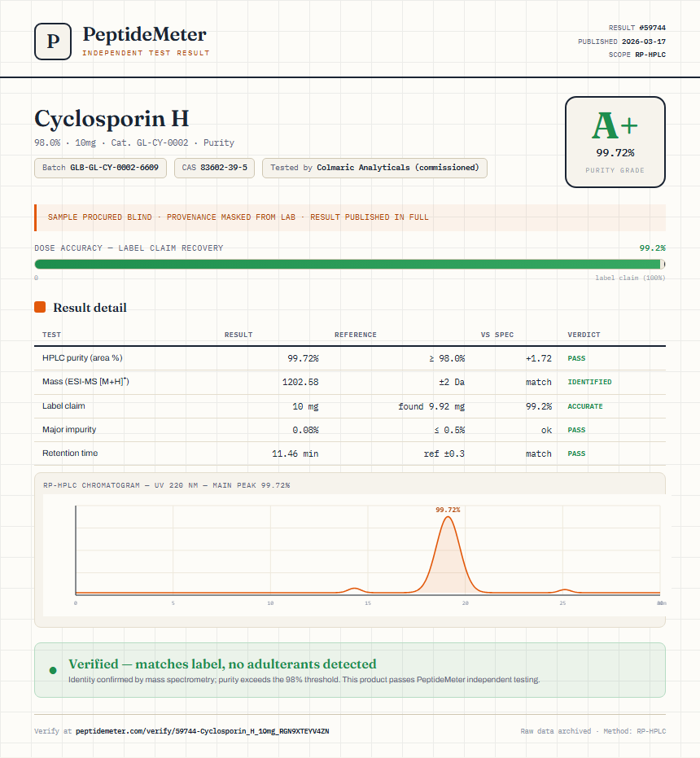Screen dimensions: 700x758
Task: Click the small impurity peak near 14 min
Action: pos(355,589)
